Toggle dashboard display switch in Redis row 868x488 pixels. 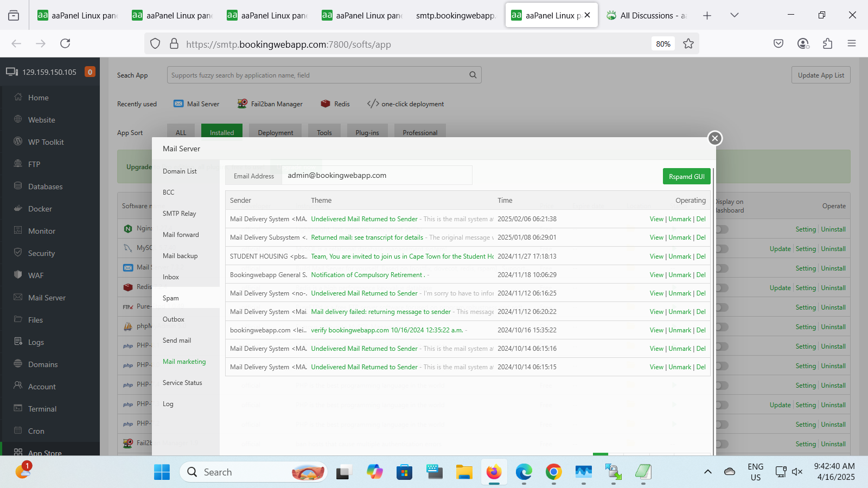722,288
